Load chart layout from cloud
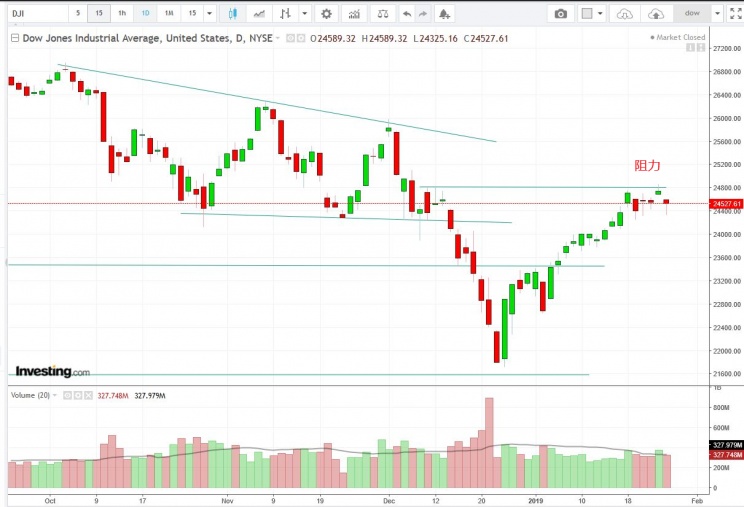The image size is (744, 507). (655, 14)
